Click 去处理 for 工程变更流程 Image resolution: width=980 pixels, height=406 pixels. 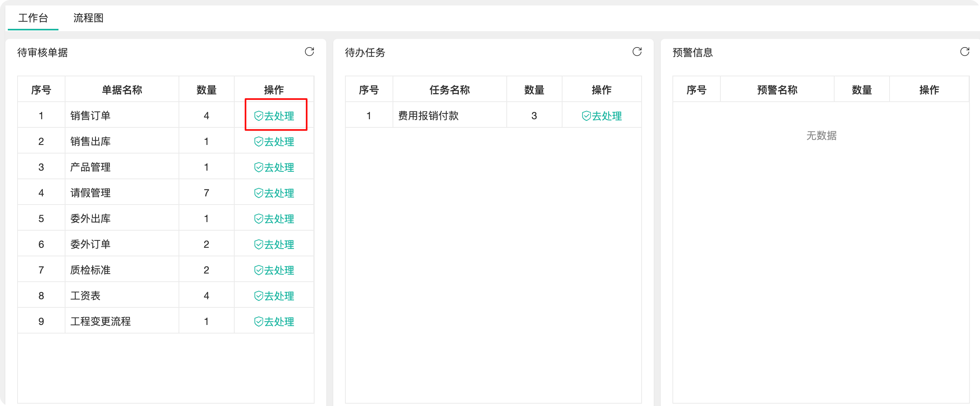tap(274, 321)
